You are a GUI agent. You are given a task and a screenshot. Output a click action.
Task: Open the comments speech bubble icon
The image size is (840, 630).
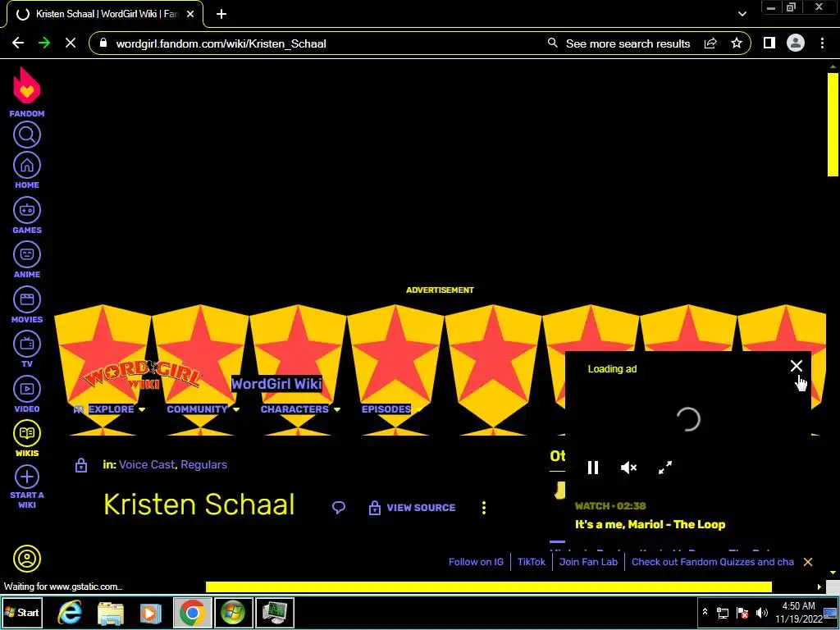click(x=339, y=507)
